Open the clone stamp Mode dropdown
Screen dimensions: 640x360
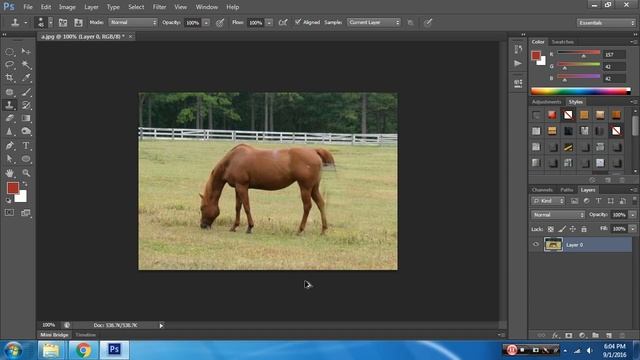[x=133, y=22]
